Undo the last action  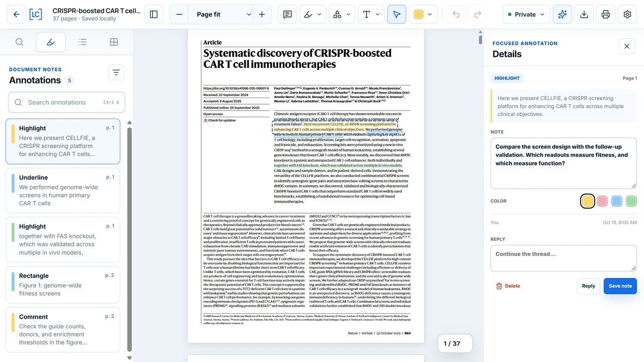click(x=456, y=15)
